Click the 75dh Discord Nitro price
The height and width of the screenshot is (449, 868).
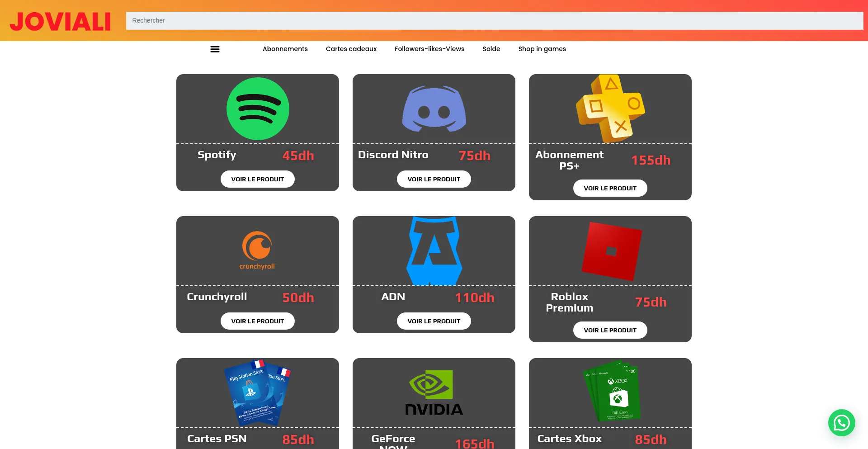(475, 156)
